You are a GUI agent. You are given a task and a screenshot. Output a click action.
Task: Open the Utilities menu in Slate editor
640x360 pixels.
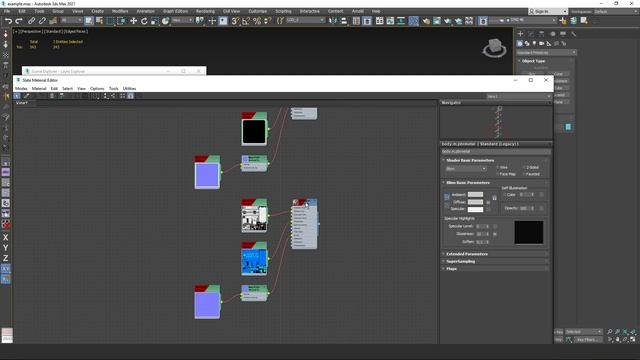point(129,89)
